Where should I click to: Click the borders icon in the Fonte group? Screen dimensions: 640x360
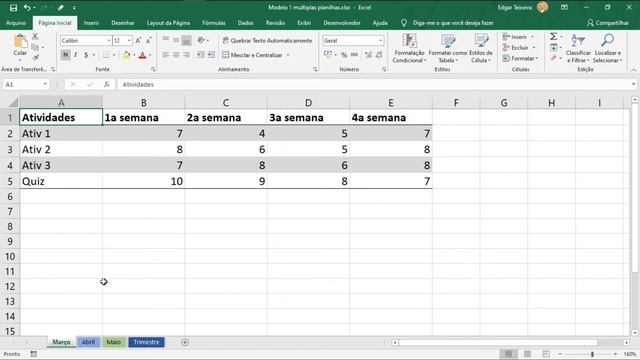point(106,55)
